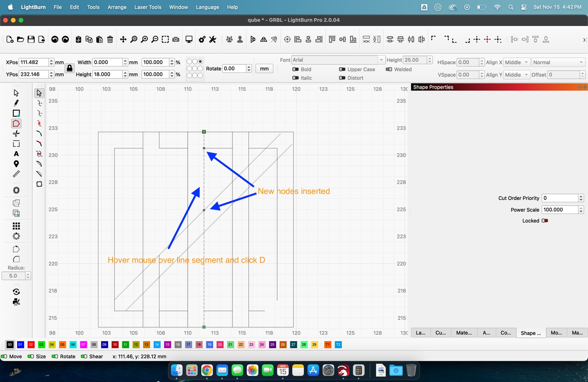Click the Measure ruler tool
Viewport: 588px width, 382px height.
tap(16, 174)
